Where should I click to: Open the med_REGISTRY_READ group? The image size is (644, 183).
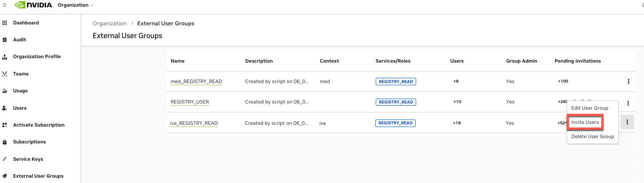[196, 81]
